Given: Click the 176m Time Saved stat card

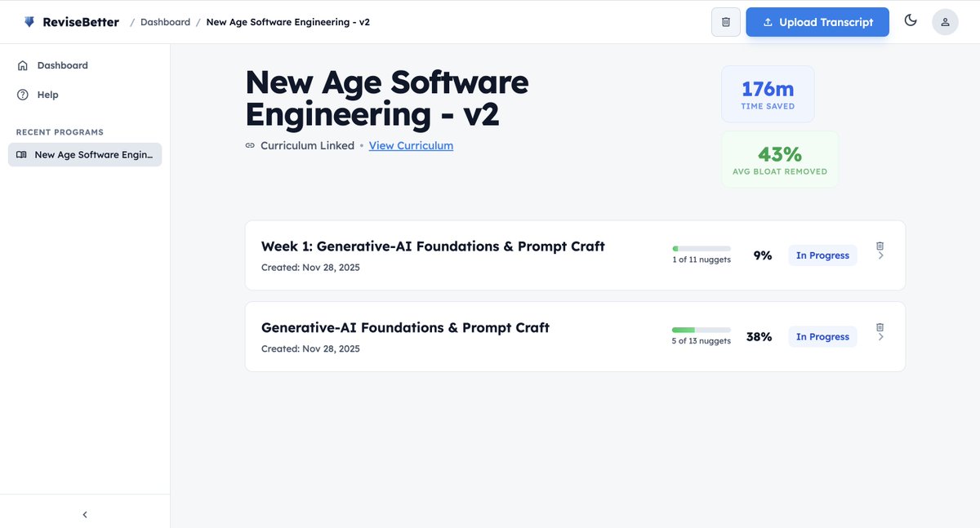Looking at the screenshot, I should click(x=768, y=94).
